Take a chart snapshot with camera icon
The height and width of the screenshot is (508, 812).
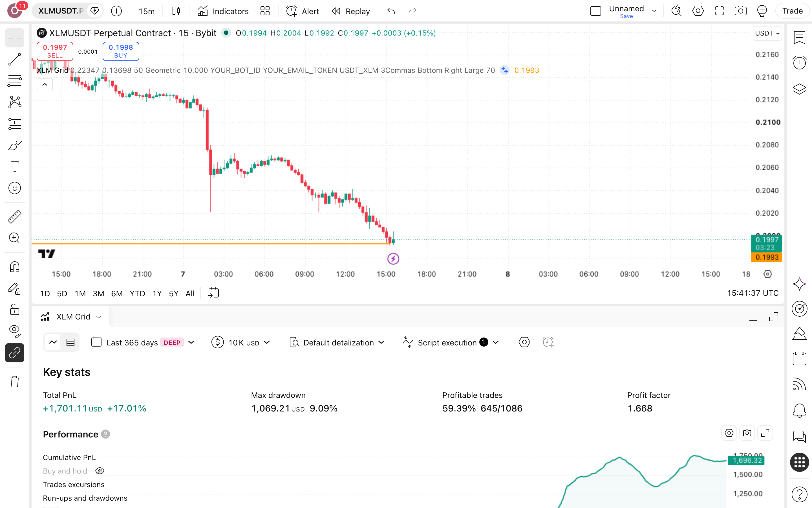coord(740,11)
